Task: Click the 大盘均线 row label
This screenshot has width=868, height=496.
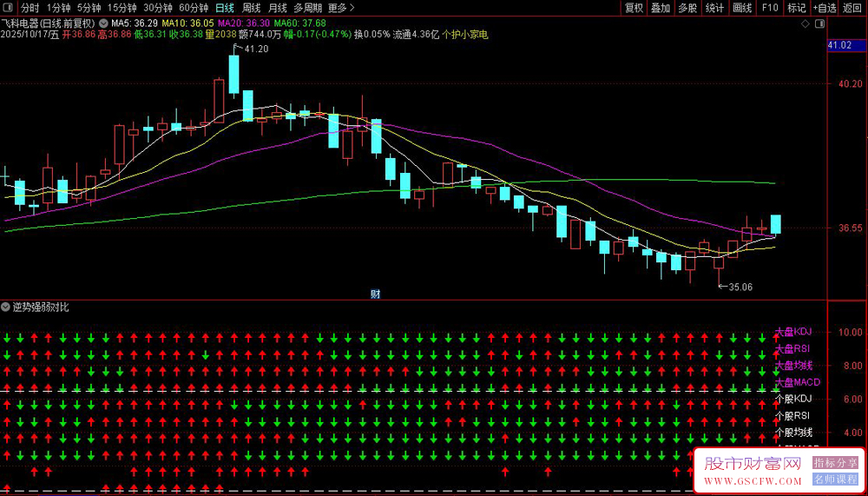Action: 793,365
